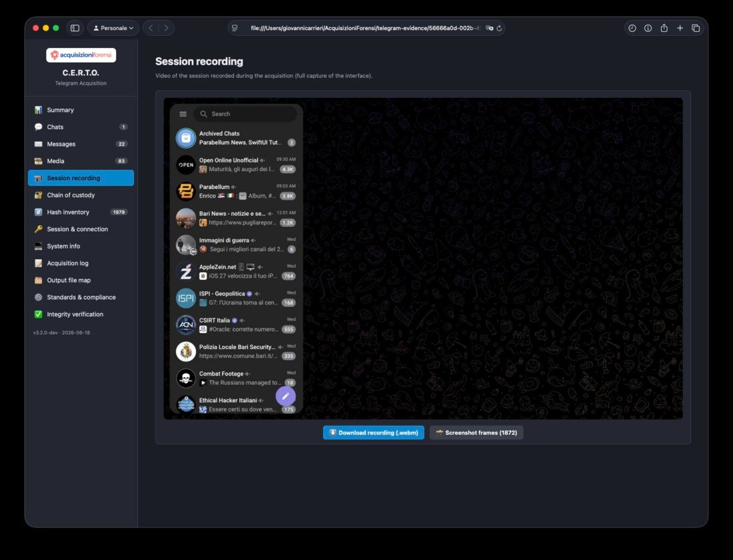Image resolution: width=733 pixels, height=560 pixels.
Task: Open Polizia Locale Bari Security chat
Action: click(x=236, y=351)
